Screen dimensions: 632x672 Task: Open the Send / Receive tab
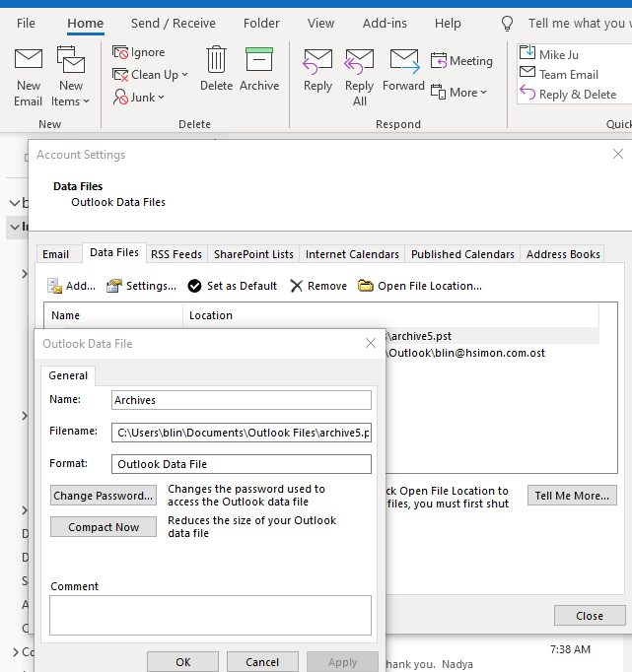coord(174,23)
